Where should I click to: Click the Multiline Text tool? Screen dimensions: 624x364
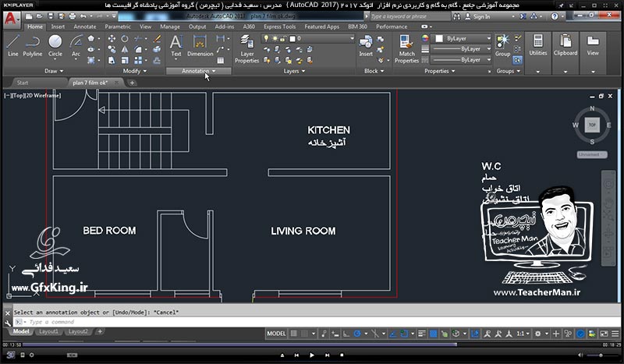click(x=176, y=46)
